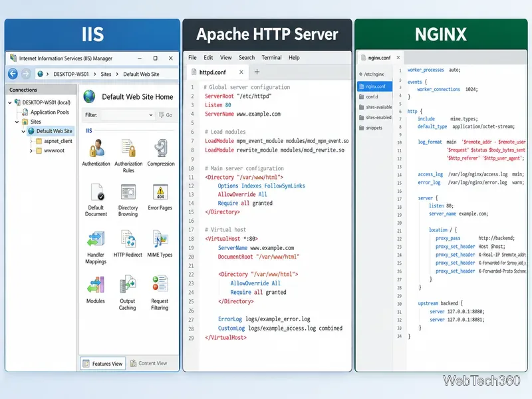Open sites-enabled folder in NGINX sidebar

[375, 118]
